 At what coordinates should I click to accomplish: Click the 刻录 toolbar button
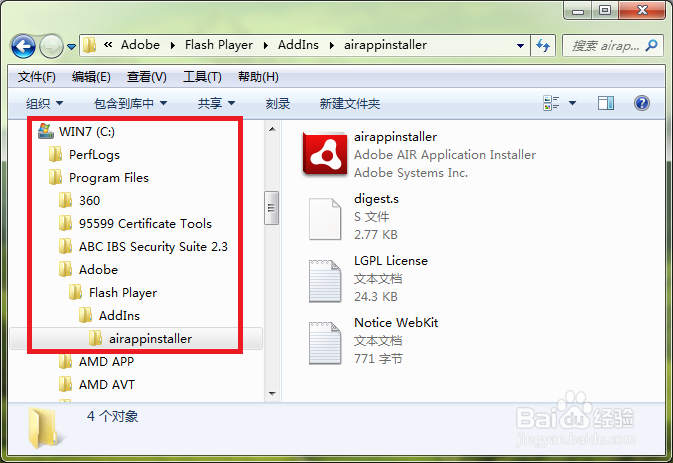coord(278,103)
